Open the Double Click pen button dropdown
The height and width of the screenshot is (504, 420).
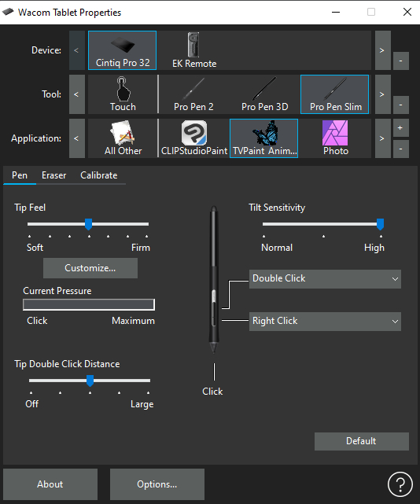[325, 278]
